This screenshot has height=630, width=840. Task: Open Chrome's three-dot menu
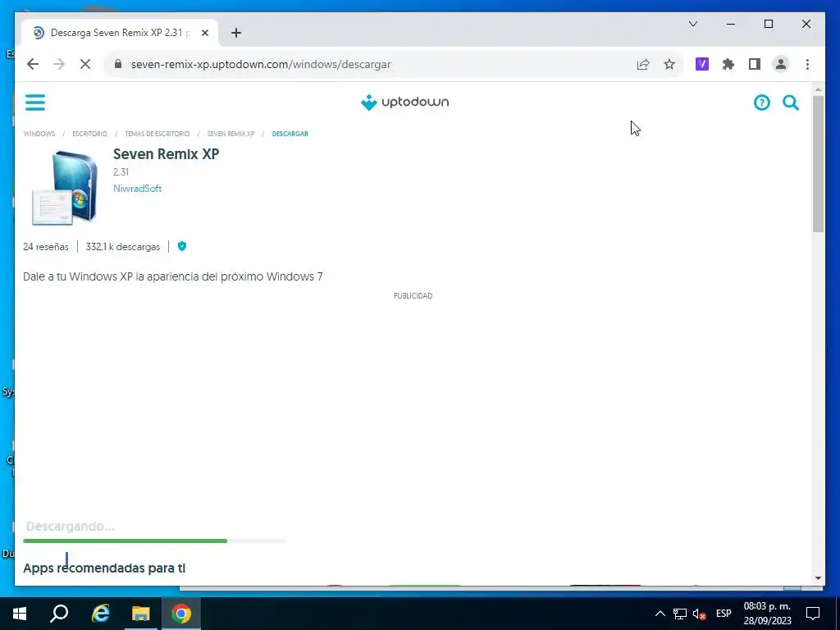tap(807, 64)
